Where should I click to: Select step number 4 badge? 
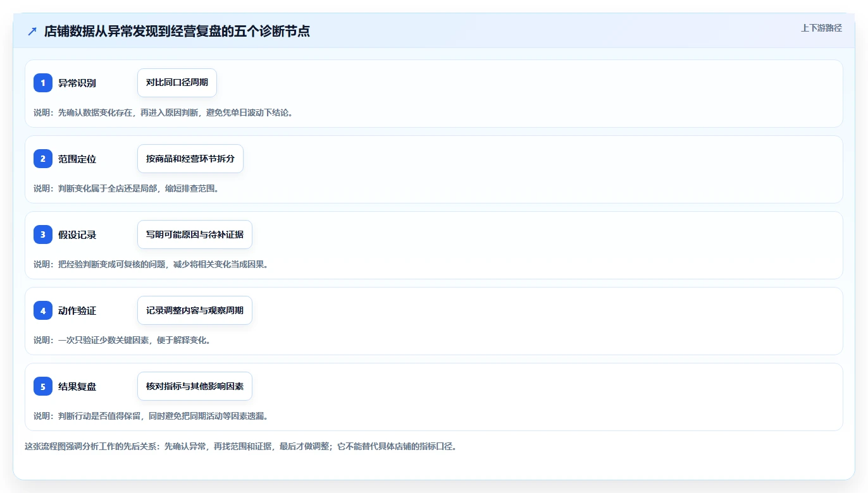click(43, 310)
